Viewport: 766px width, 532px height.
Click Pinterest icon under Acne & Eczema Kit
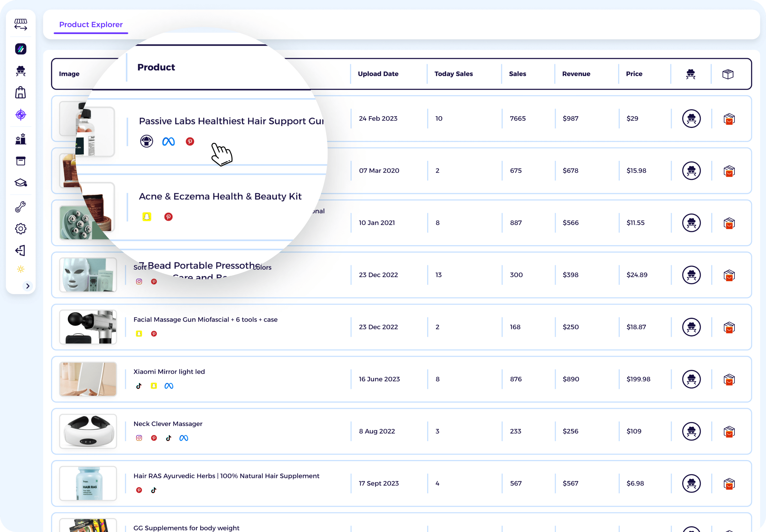168,217
